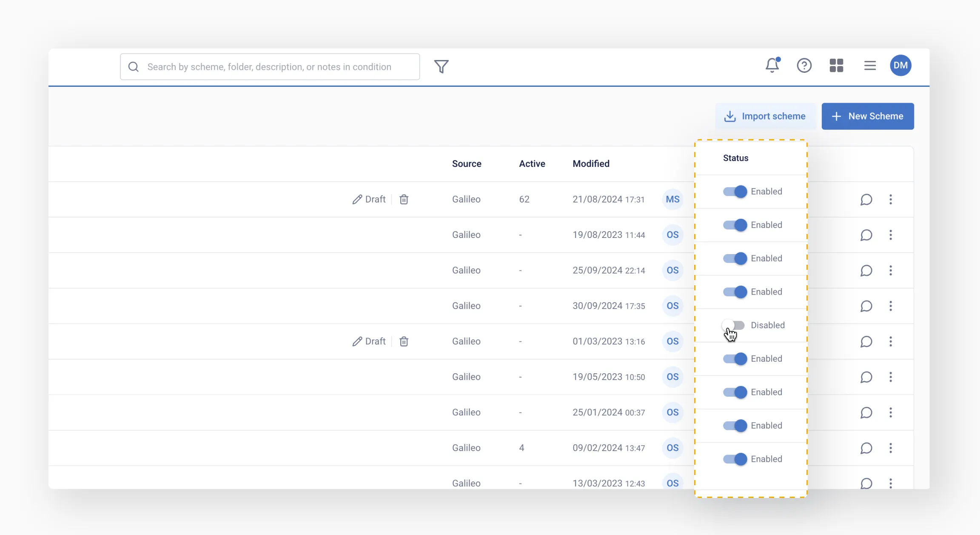Toggle status switch in the 19/08/2023 row
The height and width of the screenshot is (535, 980).
pos(735,225)
